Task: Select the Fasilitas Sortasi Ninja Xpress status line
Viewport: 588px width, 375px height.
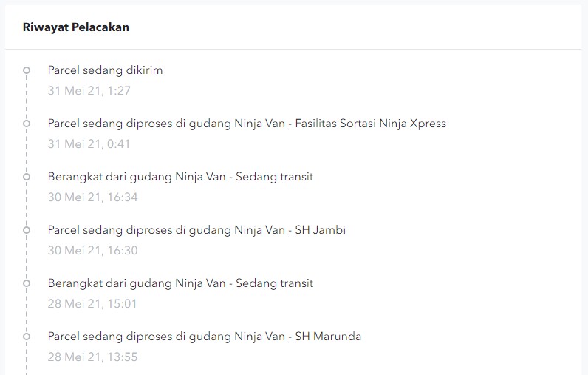Action: point(247,124)
